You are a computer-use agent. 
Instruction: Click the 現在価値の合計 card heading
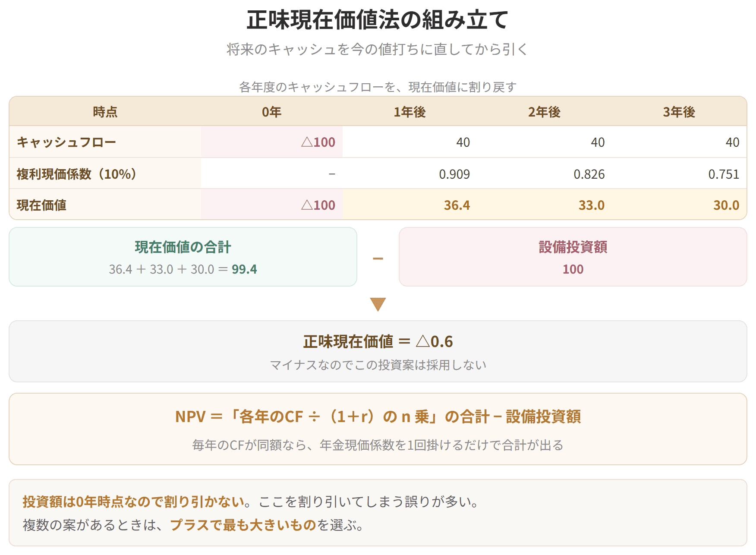point(183,247)
